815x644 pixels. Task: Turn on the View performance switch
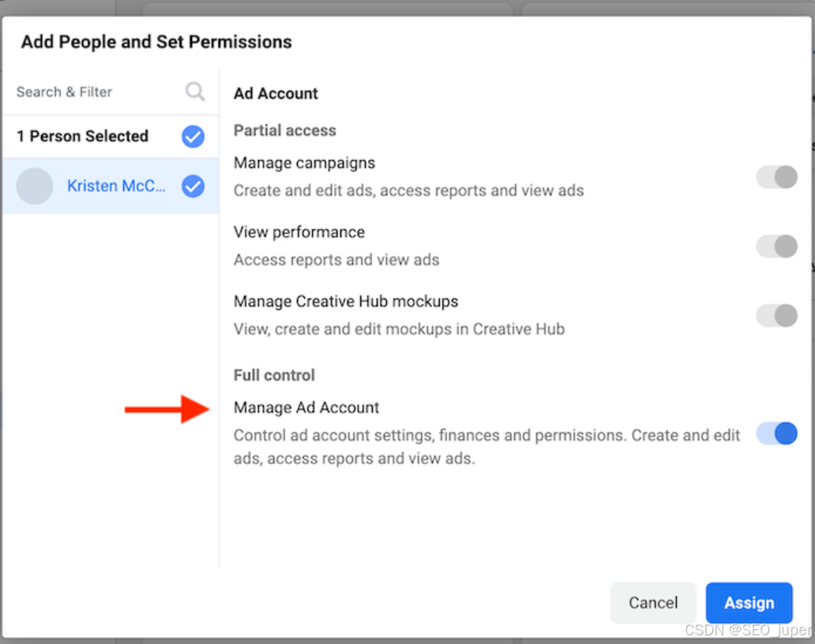pyautogui.click(x=776, y=246)
